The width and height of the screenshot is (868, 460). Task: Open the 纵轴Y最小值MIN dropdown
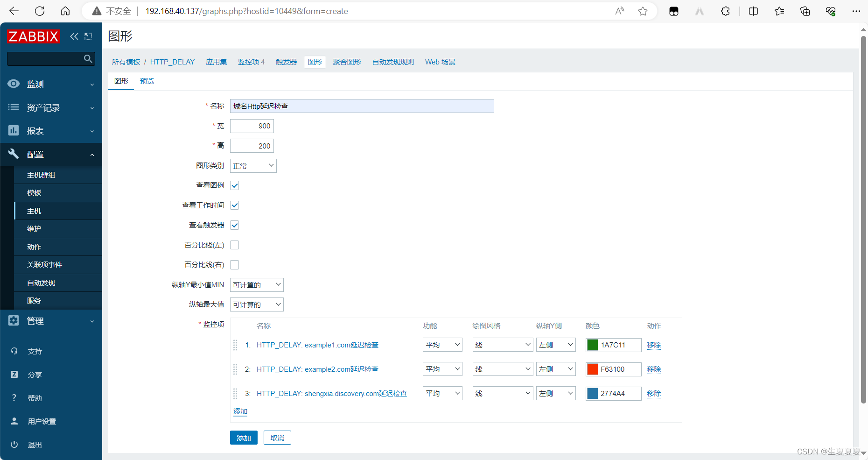tap(257, 285)
